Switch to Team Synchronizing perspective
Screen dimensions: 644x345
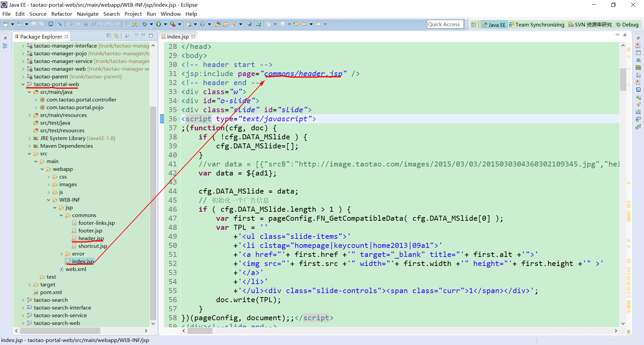537,24
